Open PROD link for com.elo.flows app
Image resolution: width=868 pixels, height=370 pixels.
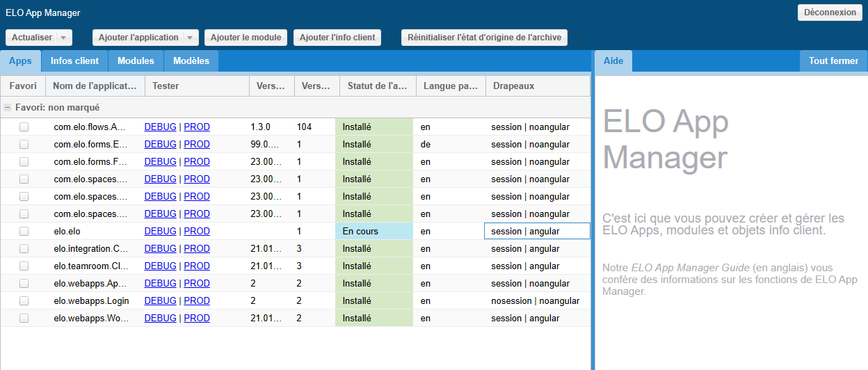pos(197,127)
